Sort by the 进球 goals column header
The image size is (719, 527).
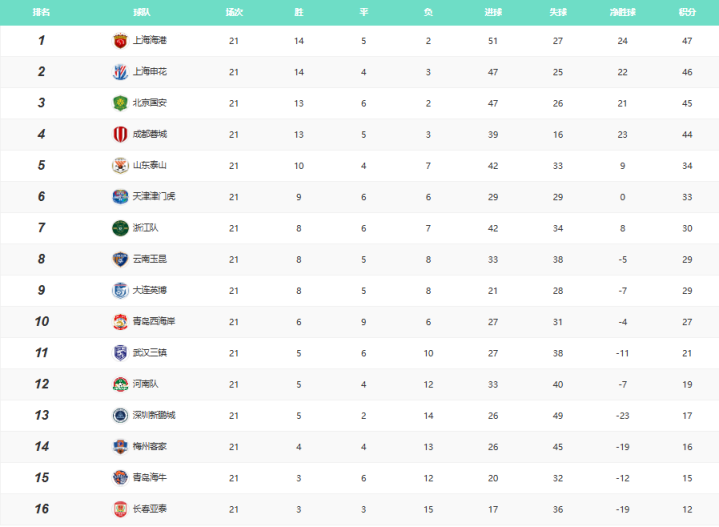click(493, 12)
